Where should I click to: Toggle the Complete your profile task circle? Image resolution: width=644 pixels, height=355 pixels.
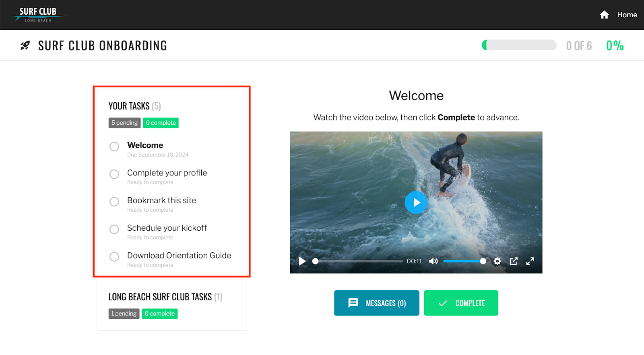114,174
